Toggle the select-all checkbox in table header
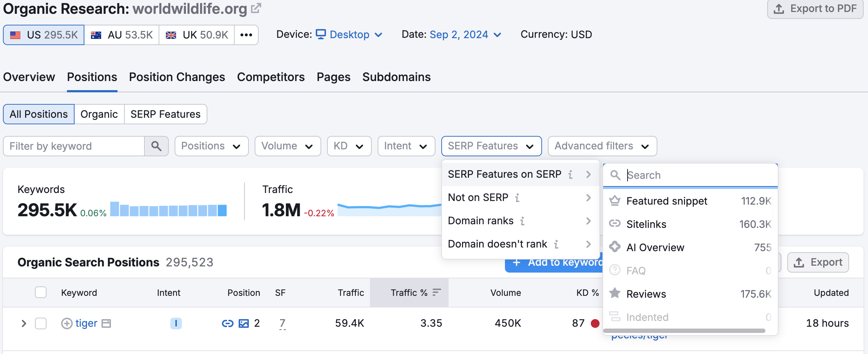Viewport: 868px width, 354px height. 41,292
